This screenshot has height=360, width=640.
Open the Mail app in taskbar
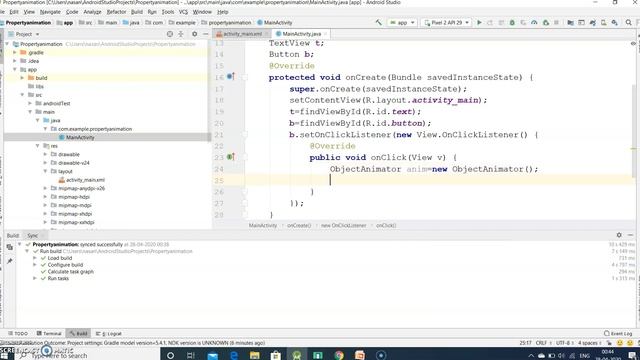213,355
